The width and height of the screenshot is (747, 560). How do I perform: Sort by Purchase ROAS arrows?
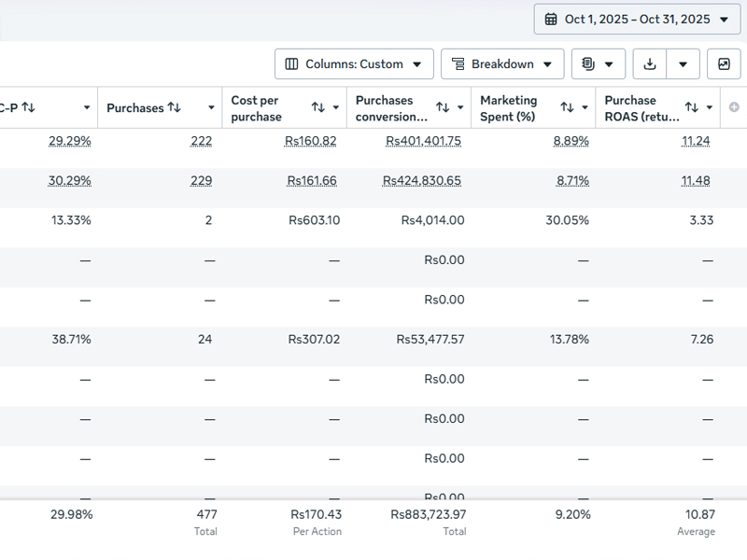click(x=692, y=107)
